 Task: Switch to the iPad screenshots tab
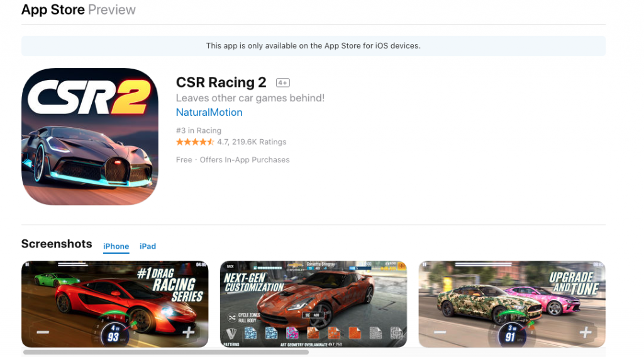tap(147, 246)
